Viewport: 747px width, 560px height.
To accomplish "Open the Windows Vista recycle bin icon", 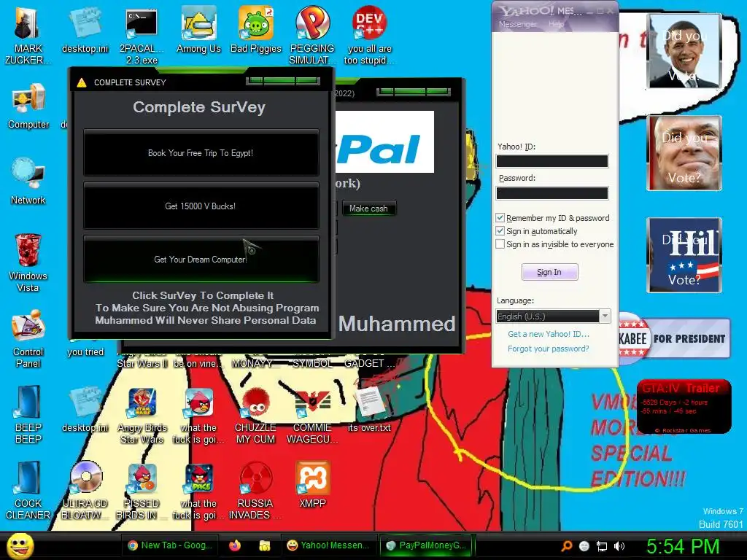I will 28,262.
